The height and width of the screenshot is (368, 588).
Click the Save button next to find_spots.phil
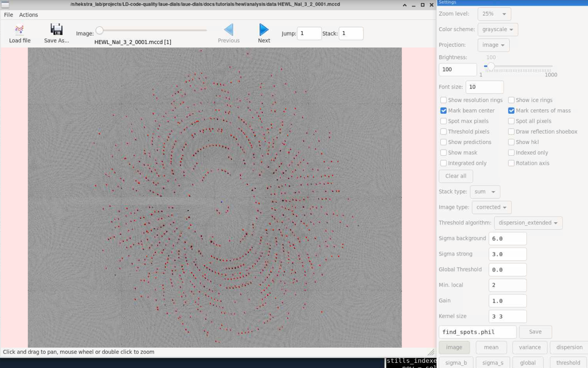click(x=535, y=332)
